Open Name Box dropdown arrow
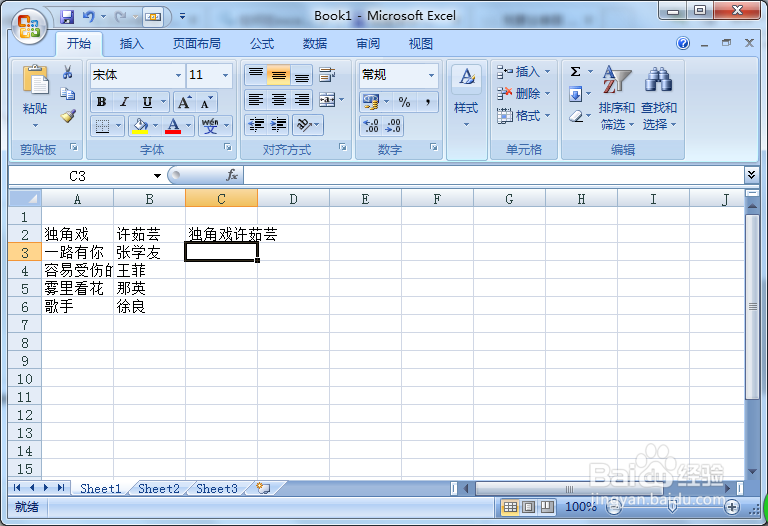768x526 pixels. (157, 176)
